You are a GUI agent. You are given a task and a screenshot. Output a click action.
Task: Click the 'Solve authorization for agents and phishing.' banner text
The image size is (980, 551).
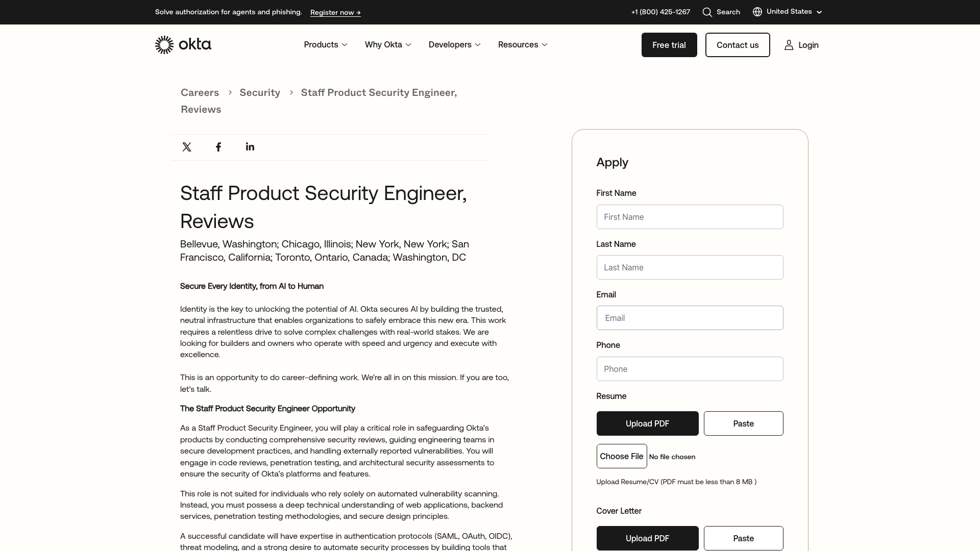coord(229,12)
